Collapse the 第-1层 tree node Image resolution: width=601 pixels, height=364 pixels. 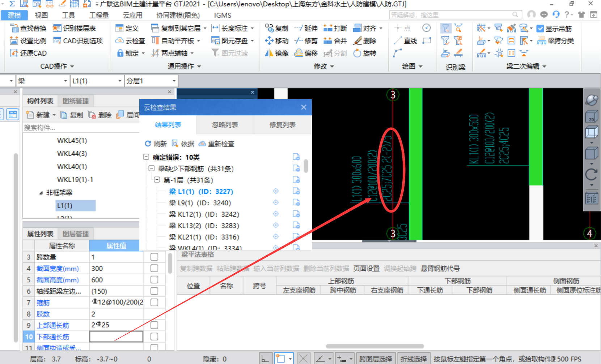coord(157,180)
